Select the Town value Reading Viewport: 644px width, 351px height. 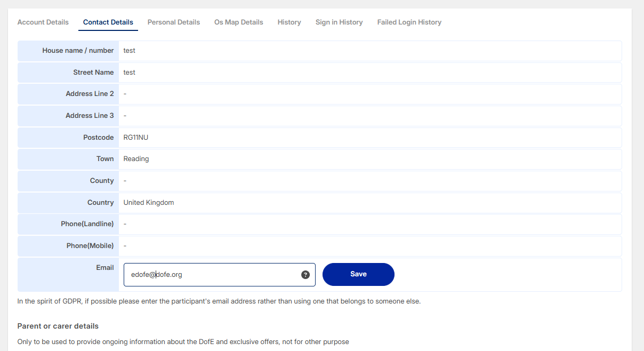click(136, 159)
